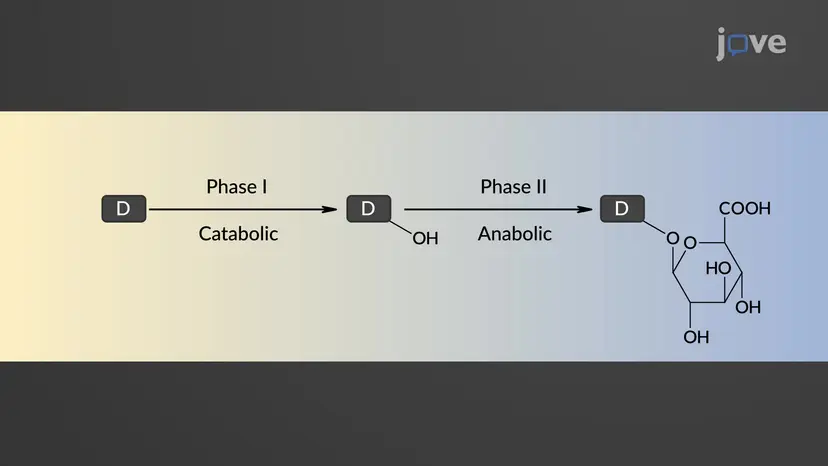Click the bottommost OH label
Viewport: 828px width, 466px height.
click(696, 337)
